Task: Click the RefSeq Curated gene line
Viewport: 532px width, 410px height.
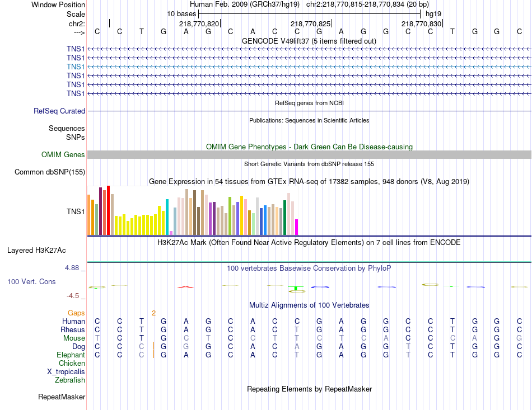Action: 309,111
